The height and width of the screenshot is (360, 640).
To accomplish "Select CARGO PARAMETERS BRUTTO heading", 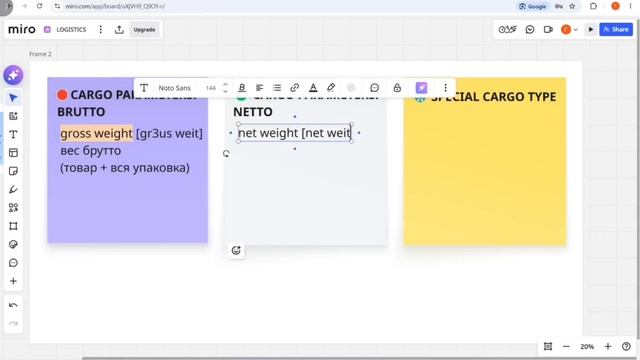I will [128, 103].
